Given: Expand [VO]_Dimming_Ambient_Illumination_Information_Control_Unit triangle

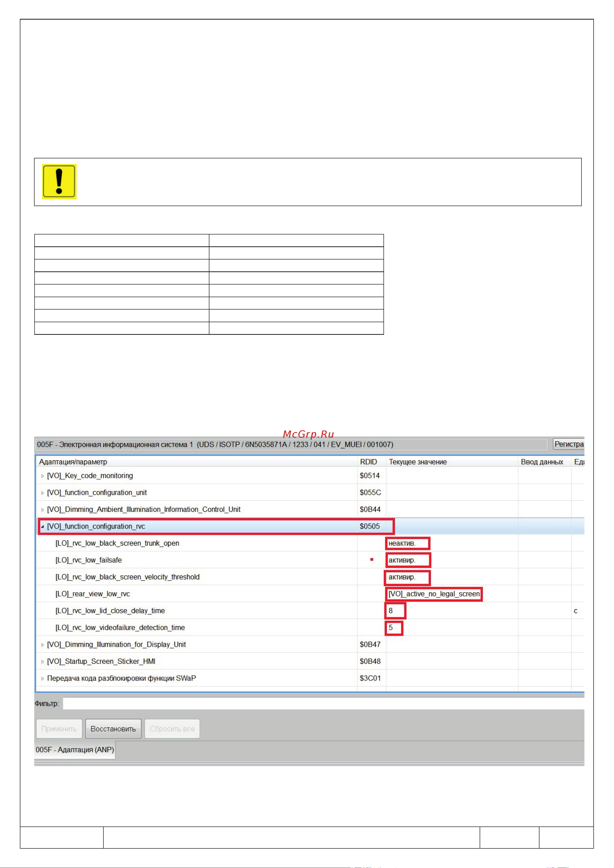Looking at the screenshot, I should pyautogui.click(x=42, y=510).
